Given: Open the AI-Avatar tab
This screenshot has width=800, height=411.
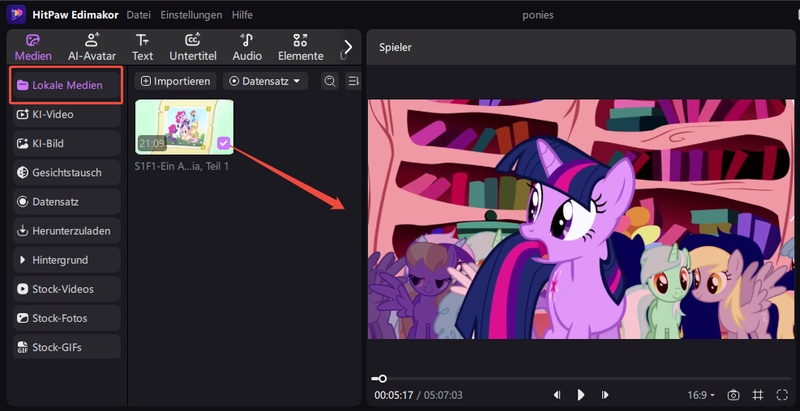Looking at the screenshot, I should (92, 47).
